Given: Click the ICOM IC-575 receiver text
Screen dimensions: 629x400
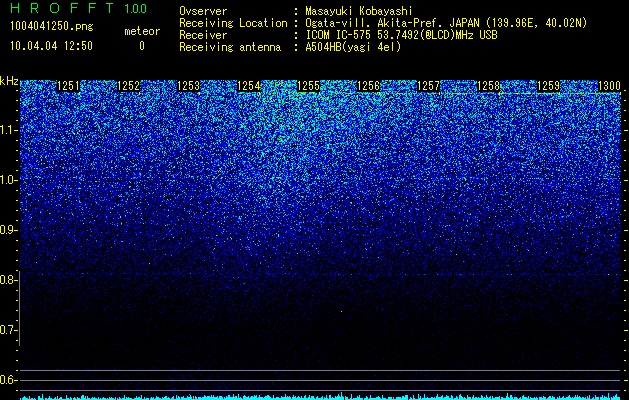Looking at the screenshot, I should pos(401,35).
